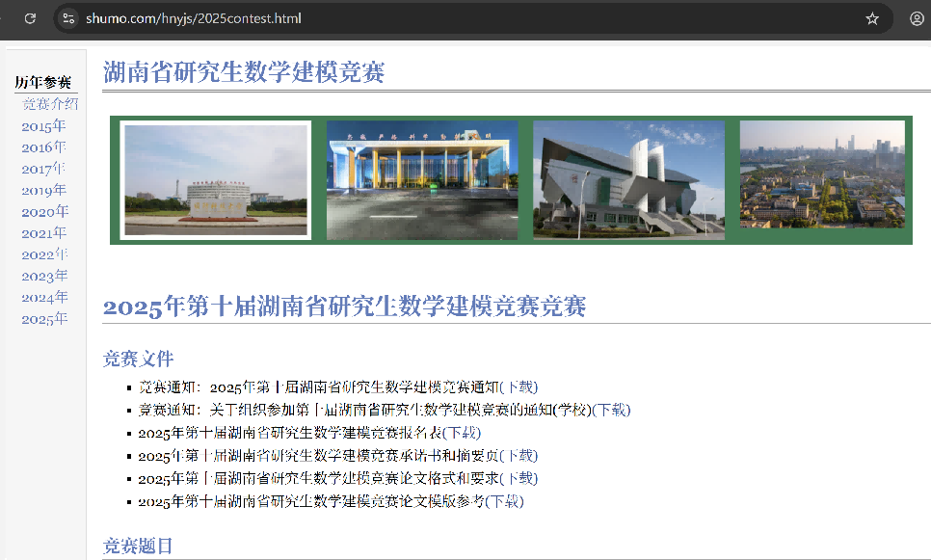Click the gray angular building photo thumbnail
The width and height of the screenshot is (931, 560).
tap(628, 180)
